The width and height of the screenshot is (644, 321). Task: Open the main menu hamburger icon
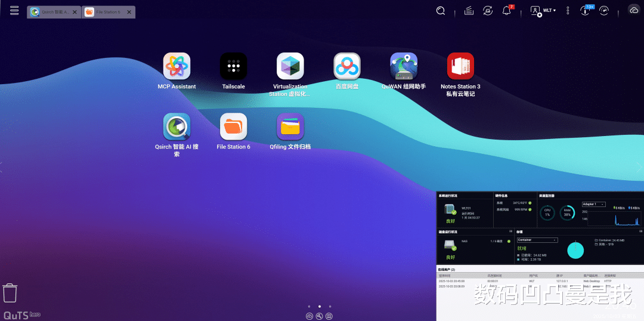coord(14,11)
